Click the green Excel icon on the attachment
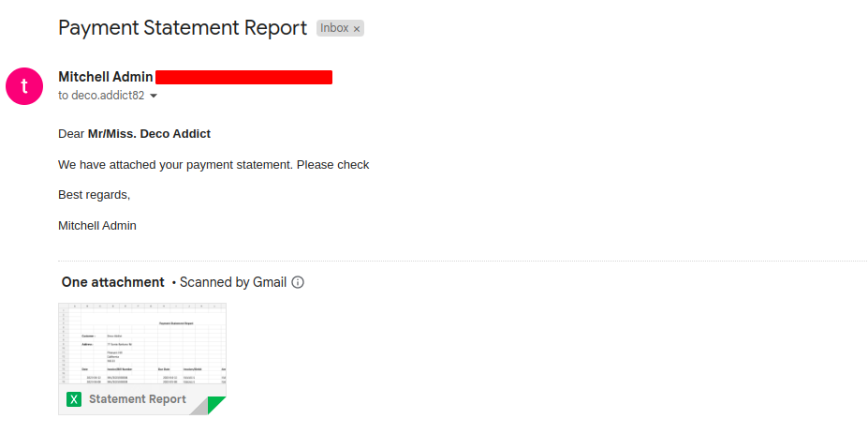The image size is (868, 434). 74,399
